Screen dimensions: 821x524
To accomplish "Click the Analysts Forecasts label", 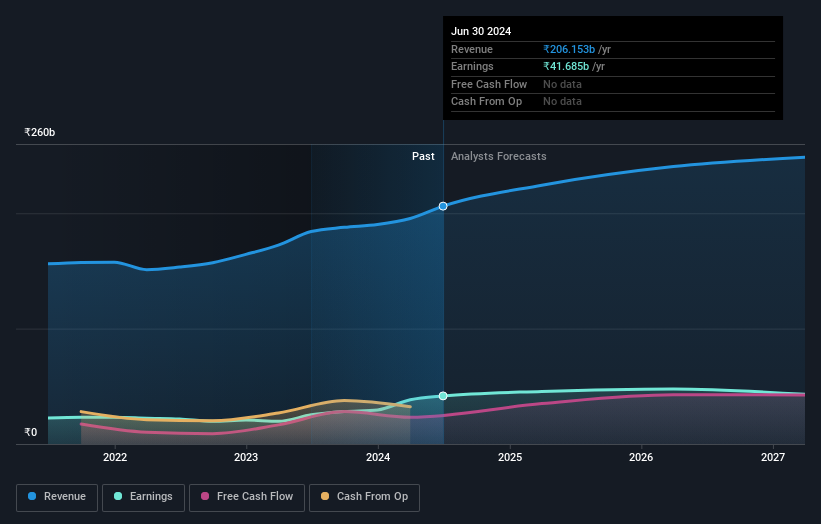I will coord(498,157).
